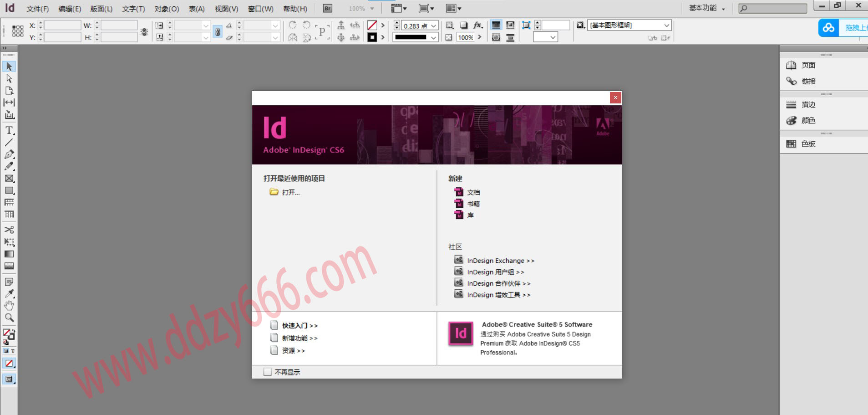
Task: Select the Rectangle Frame tool
Action: (9, 179)
